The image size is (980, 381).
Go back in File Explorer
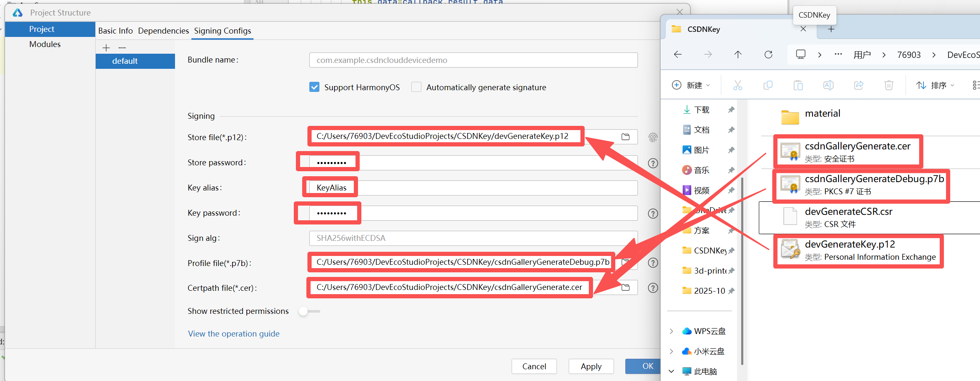[x=677, y=55]
